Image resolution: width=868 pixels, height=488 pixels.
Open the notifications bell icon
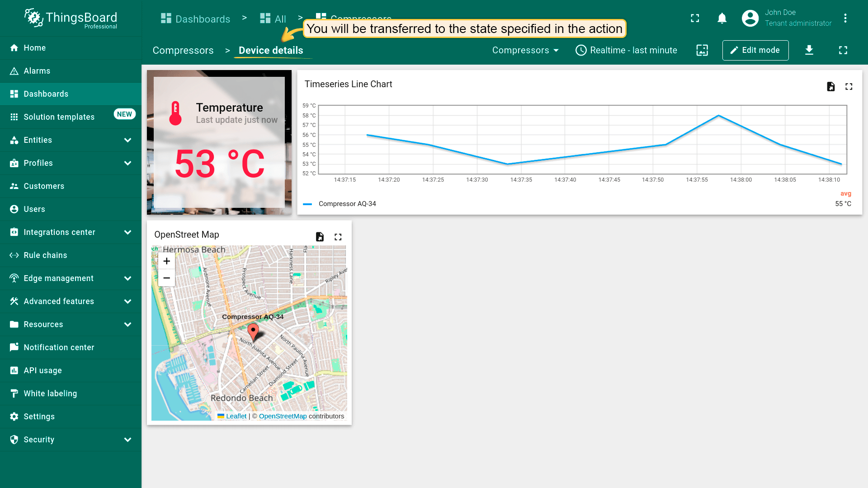(x=722, y=19)
